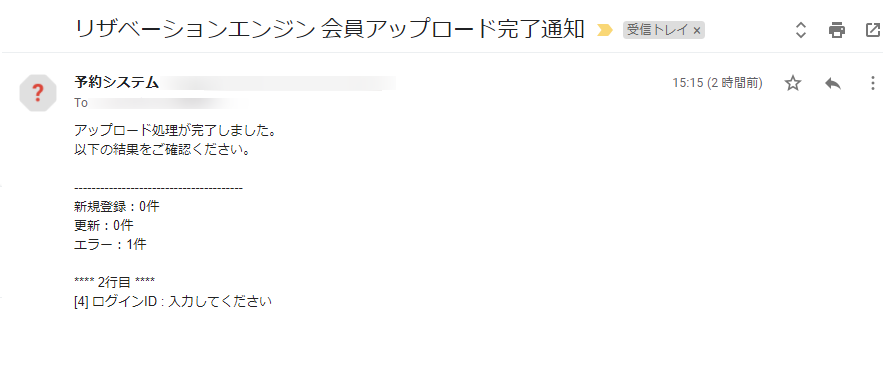Show recipient details on the To line
The height and width of the screenshot is (368, 893).
(x=81, y=103)
